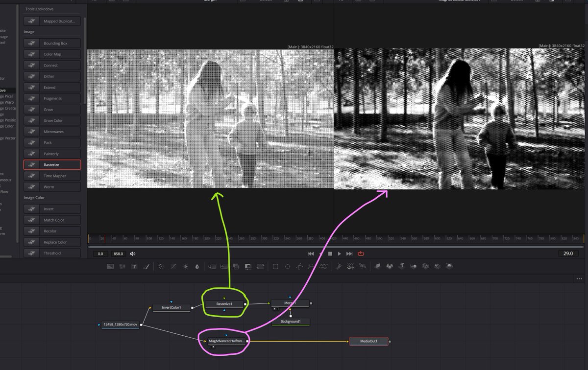The height and width of the screenshot is (370, 588).
Task: Select the Bounding Box tool
Action: coord(52,43)
